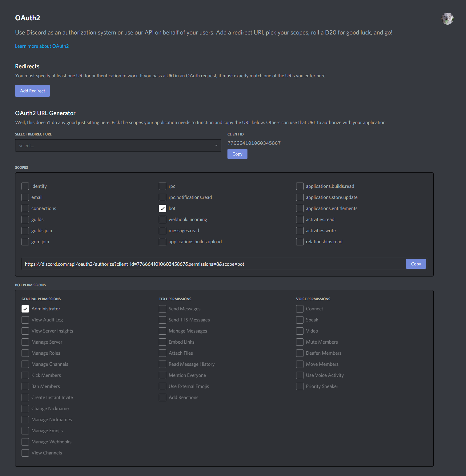Enable the Speak voice permission
This screenshot has height=476, width=466.
coord(300,320)
